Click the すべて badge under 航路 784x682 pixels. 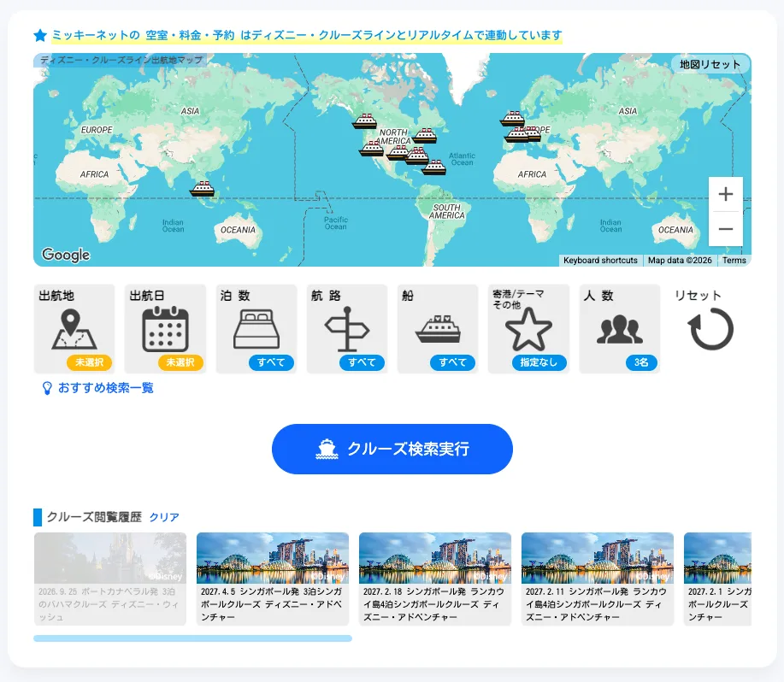[362, 362]
